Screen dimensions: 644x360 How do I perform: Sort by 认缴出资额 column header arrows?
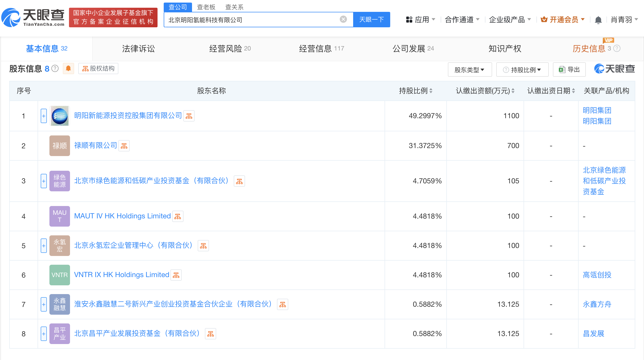(x=513, y=91)
